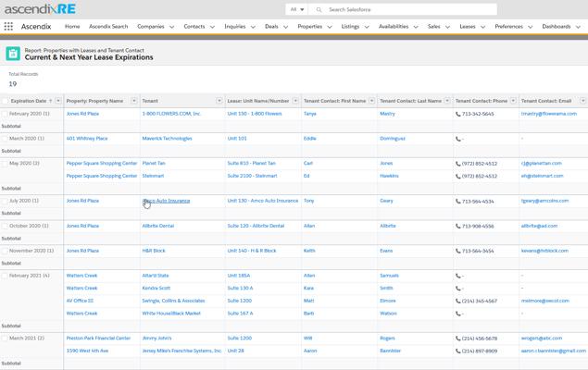Select the February 2021 group checkbox
This screenshot has width=588, height=370.
click(5, 276)
